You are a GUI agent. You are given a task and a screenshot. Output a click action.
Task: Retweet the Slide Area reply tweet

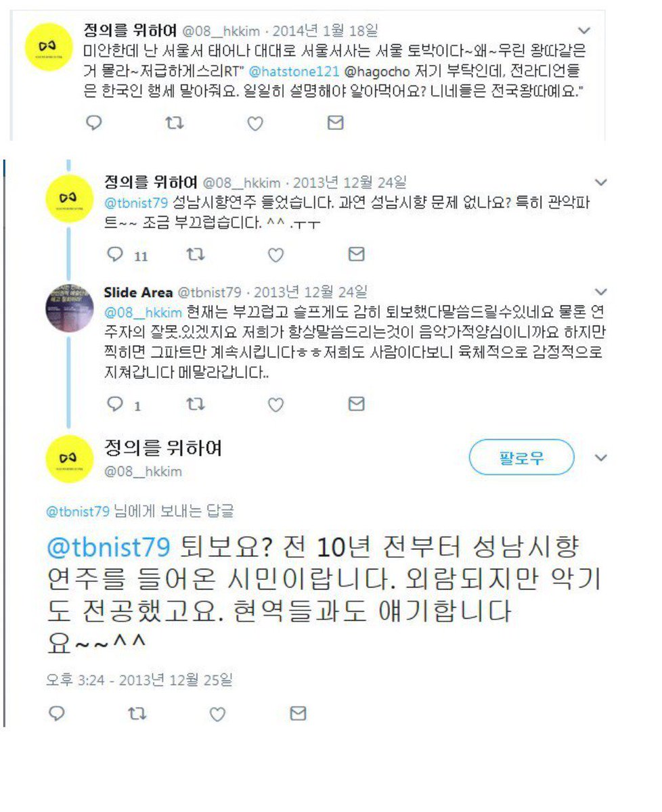[x=195, y=404]
